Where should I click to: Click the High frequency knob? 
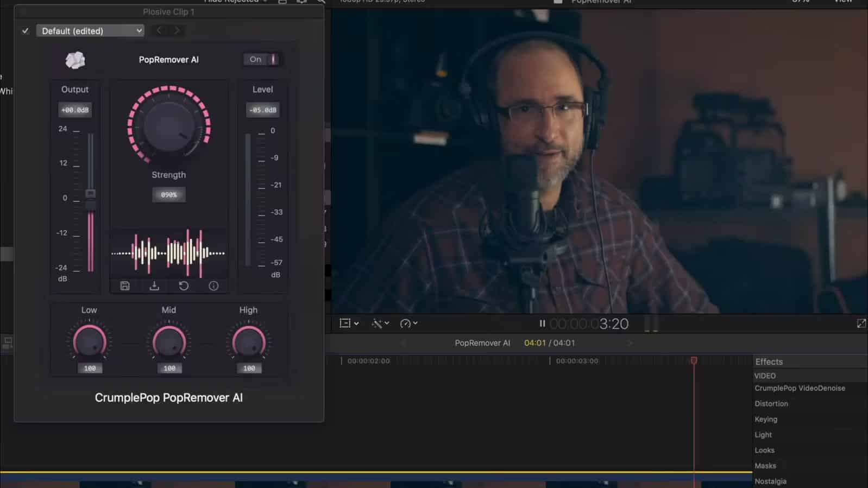(249, 342)
